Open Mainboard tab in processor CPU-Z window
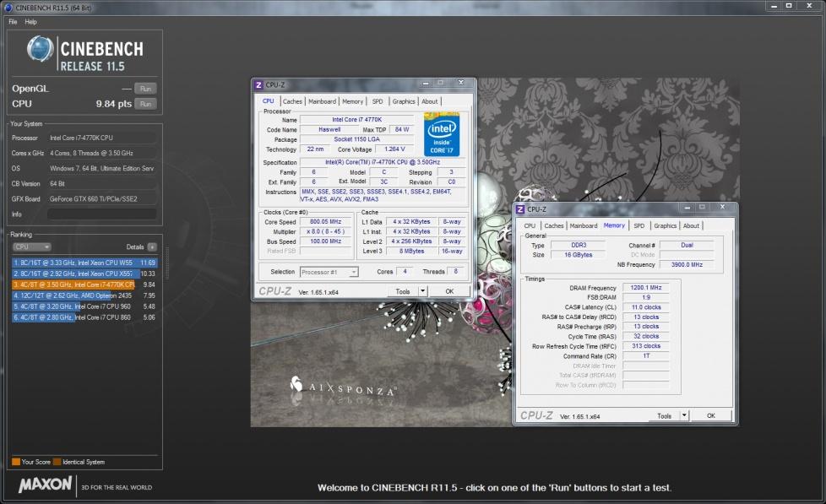This screenshot has height=504, width=826. (322, 101)
